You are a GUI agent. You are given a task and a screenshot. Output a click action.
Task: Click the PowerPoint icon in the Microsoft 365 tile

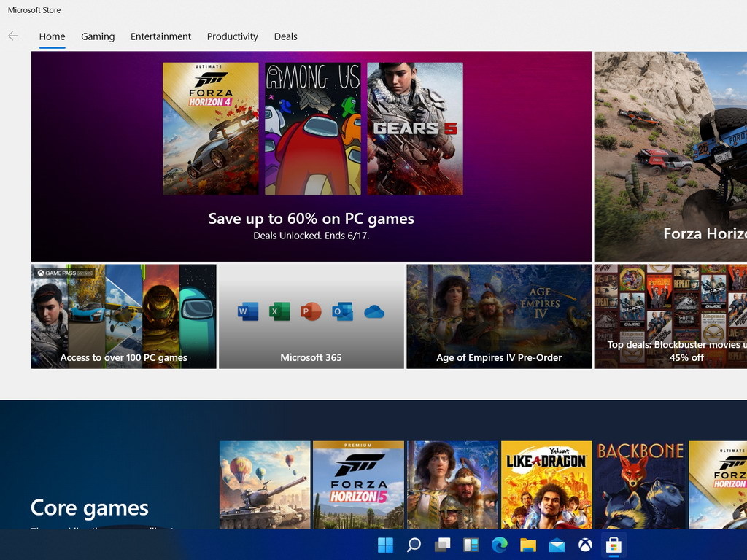(x=311, y=312)
